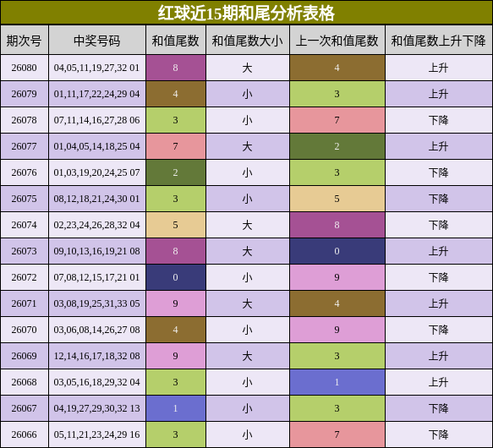This screenshot has width=493, height=448.
Task: Click navy 和值尾数 cell 0 in row 26072
Action: [x=176, y=277]
